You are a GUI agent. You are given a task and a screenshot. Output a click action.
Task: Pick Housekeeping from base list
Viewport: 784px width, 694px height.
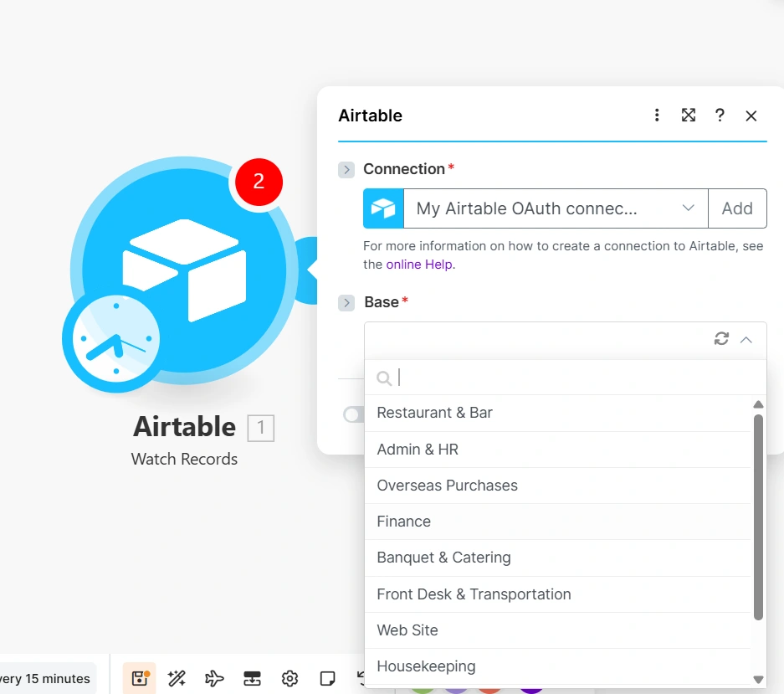click(x=557, y=666)
